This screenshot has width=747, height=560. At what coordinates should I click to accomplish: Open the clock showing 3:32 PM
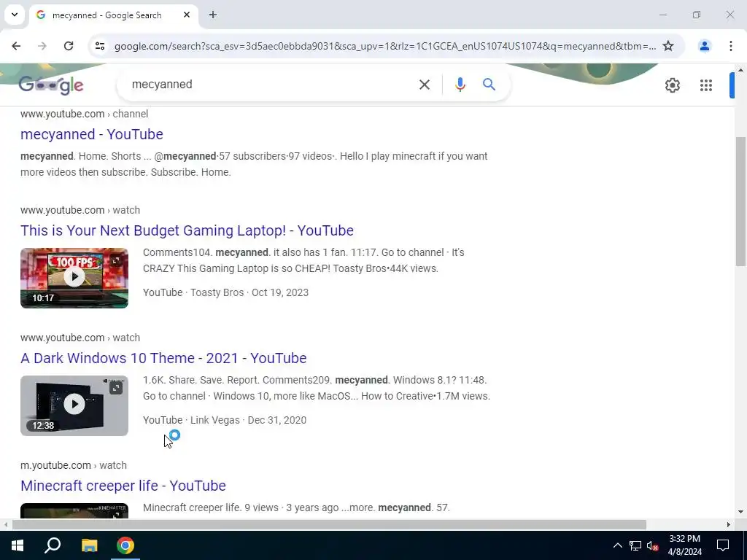click(x=684, y=545)
